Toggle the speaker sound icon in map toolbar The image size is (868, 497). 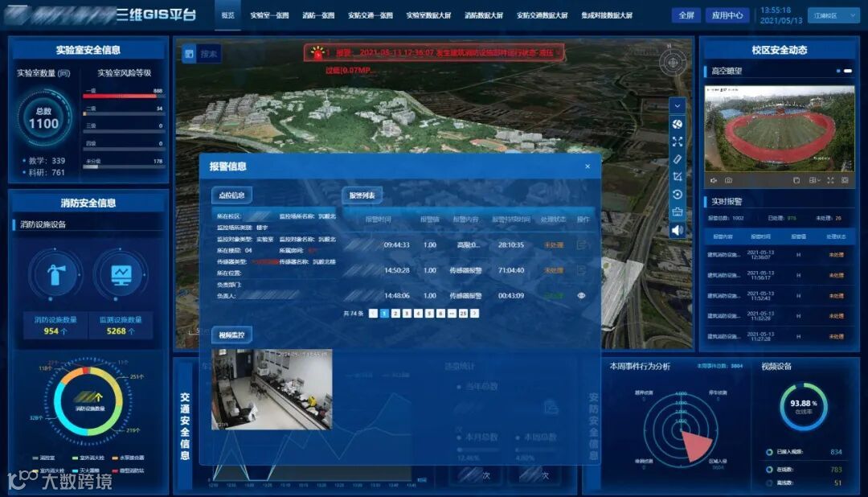[677, 230]
